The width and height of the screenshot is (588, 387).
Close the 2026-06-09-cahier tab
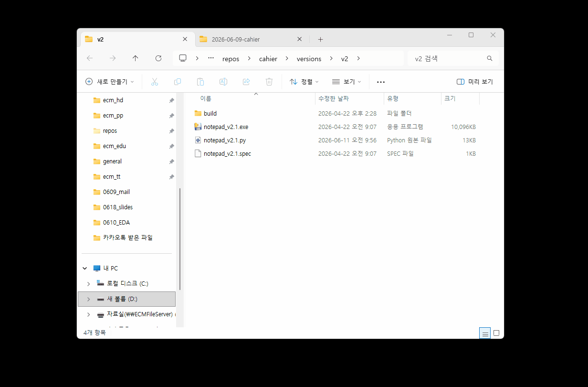point(300,39)
